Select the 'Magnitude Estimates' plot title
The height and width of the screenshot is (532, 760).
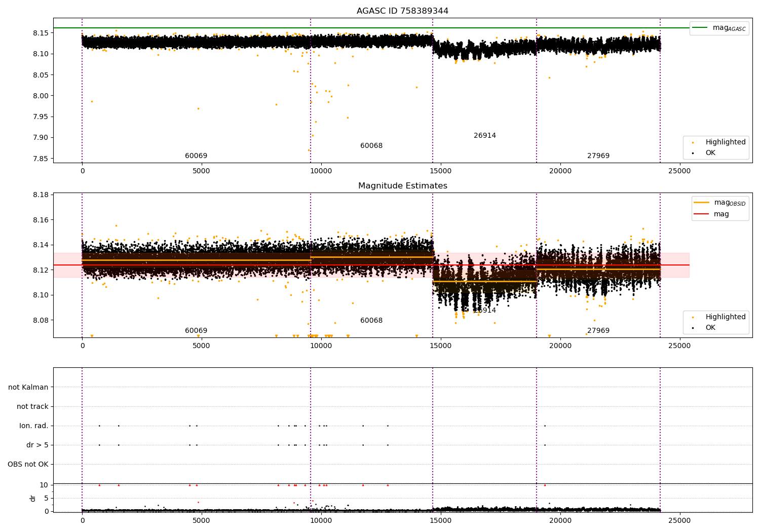[402, 186]
